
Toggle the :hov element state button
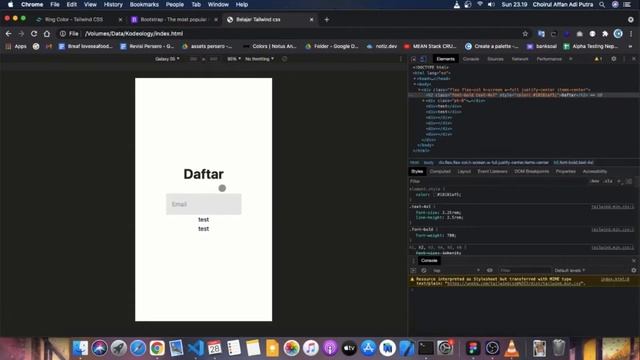coord(595,181)
